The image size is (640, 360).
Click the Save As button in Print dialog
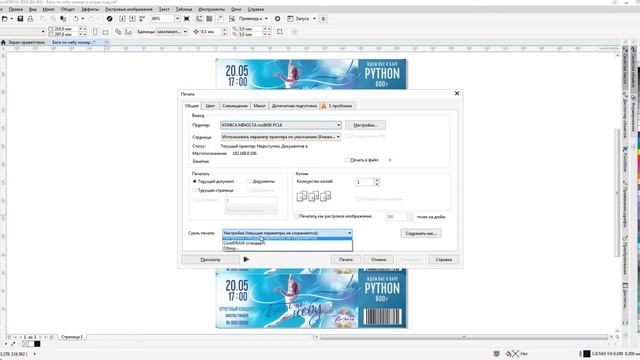pyautogui.click(x=420, y=233)
